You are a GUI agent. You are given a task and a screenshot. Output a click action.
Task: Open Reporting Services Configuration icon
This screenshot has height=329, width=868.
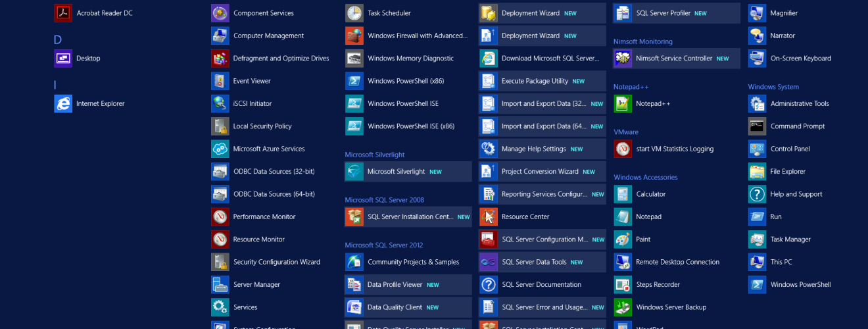pyautogui.click(x=489, y=194)
